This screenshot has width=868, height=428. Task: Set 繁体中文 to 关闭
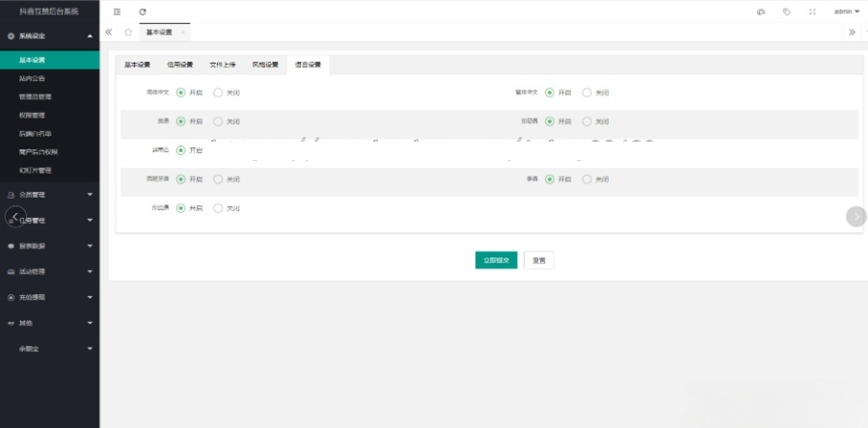[586, 93]
